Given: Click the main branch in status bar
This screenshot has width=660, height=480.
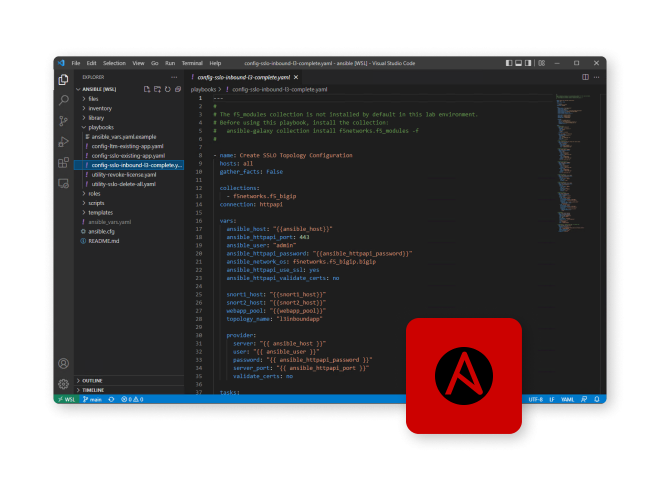Looking at the screenshot, I should tap(93, 399).
